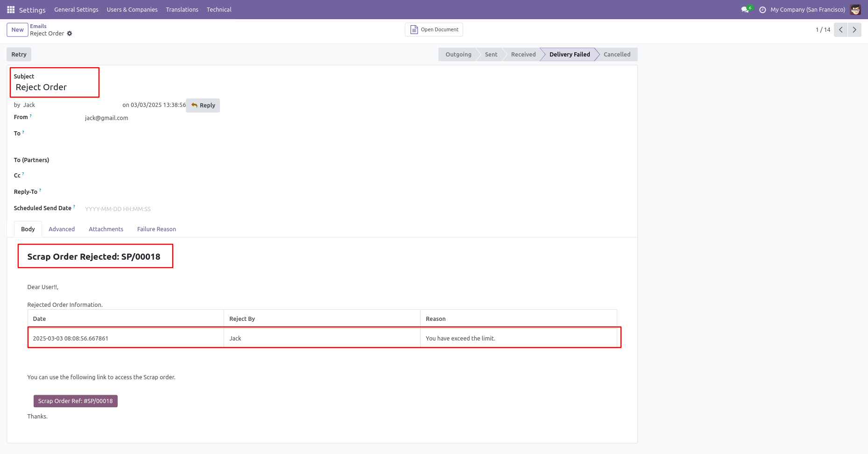The height and width of the screenshot is (454, 868).
Task: Open the Technical menu
Action: click(x=219, y=10)
